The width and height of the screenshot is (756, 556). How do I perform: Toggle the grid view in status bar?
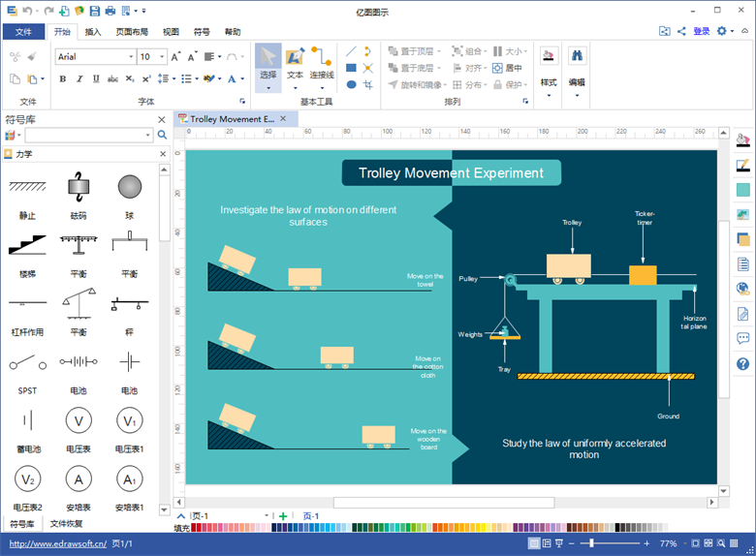pos(734,543)
